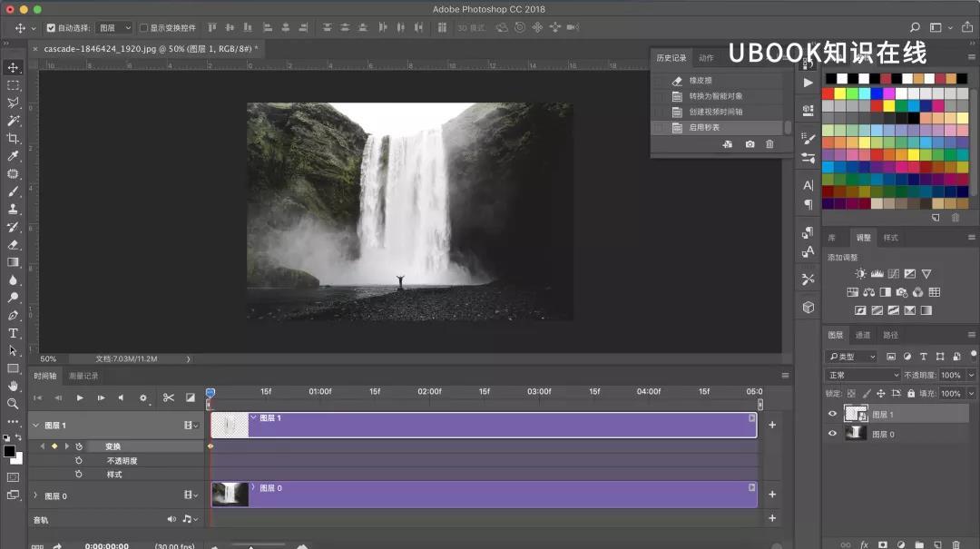Image resolution: width=980 pixels, height=549 pixels.
Task: Select the Horizontal Type tool
Action: [13, 333]
